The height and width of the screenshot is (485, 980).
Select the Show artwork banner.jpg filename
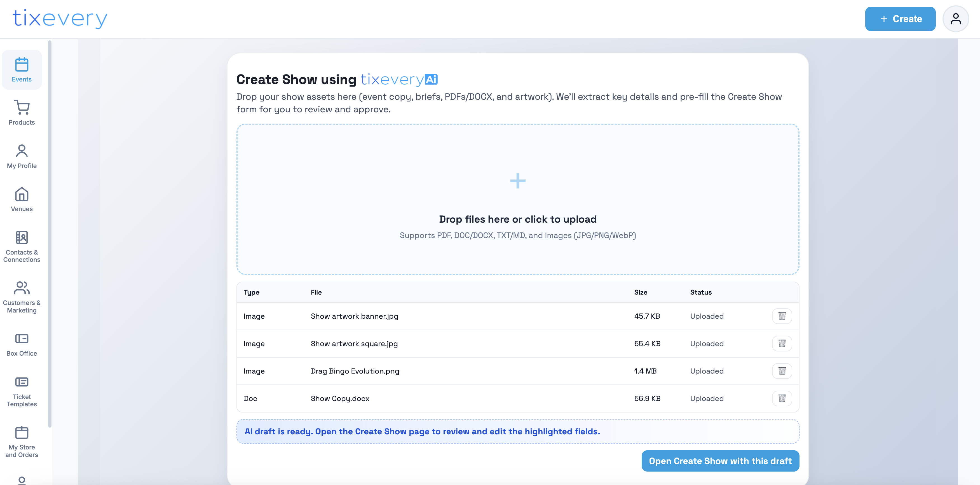[354, 316]
